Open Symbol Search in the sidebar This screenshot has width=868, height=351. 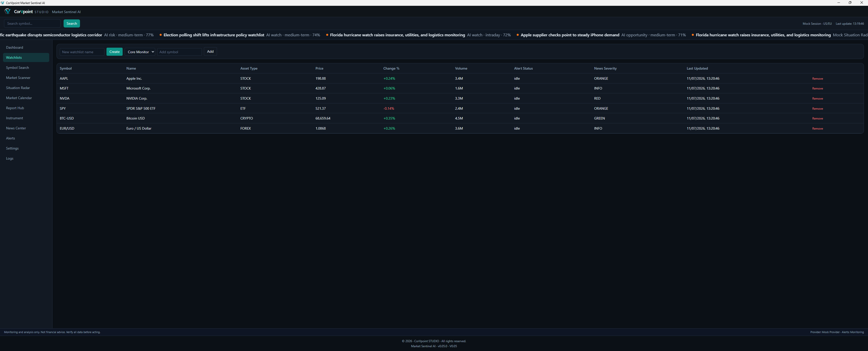26,68
